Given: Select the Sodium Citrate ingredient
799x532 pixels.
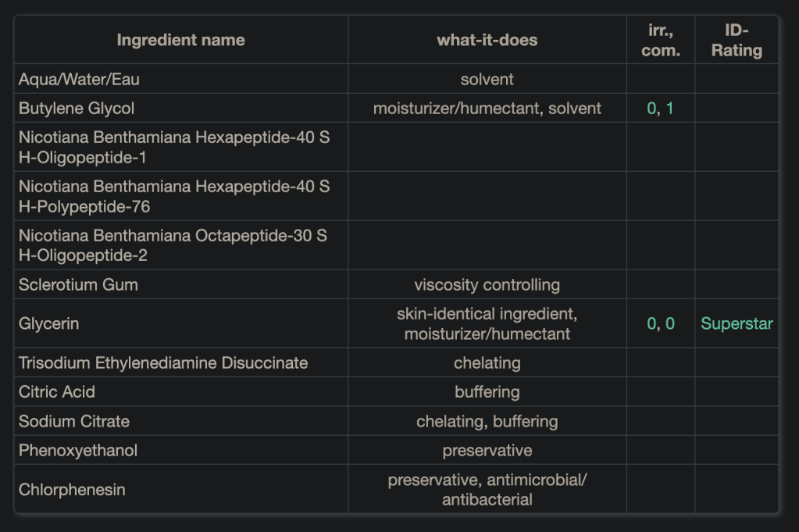Looking at the screenshot, I should coord(74,422).
